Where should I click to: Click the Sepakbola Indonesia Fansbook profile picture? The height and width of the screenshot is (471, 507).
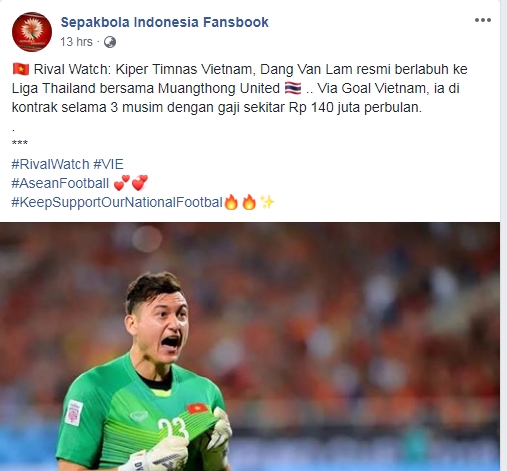coord(32,32)
